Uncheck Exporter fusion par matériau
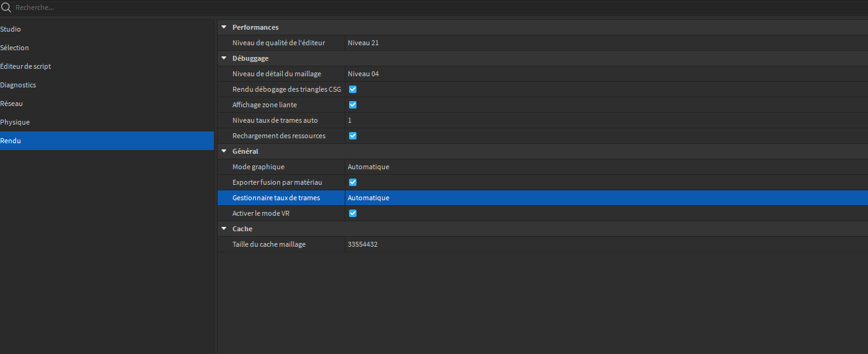This screenshot has width=868, height=354. [353, 182]
